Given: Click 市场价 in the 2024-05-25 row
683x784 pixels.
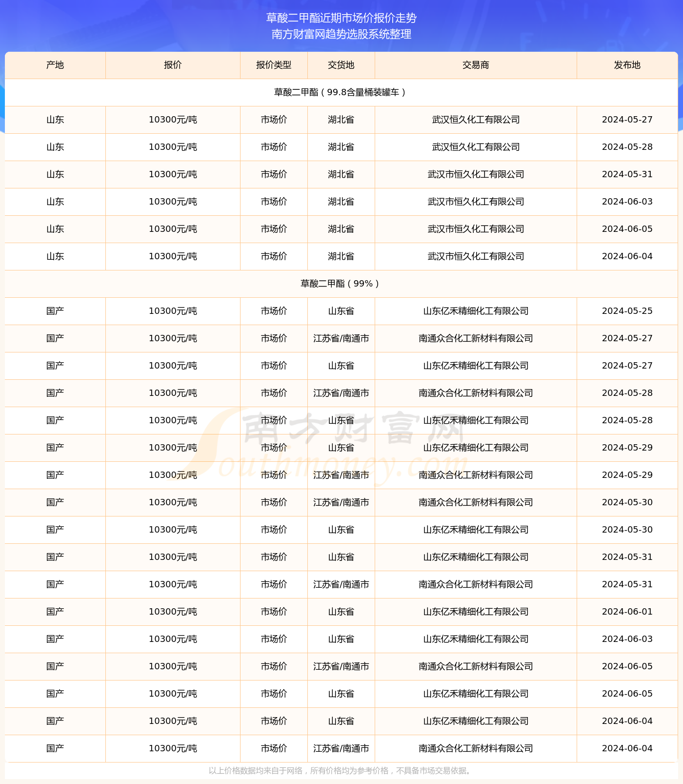Looking at the screenshot, I should [274, 311].
